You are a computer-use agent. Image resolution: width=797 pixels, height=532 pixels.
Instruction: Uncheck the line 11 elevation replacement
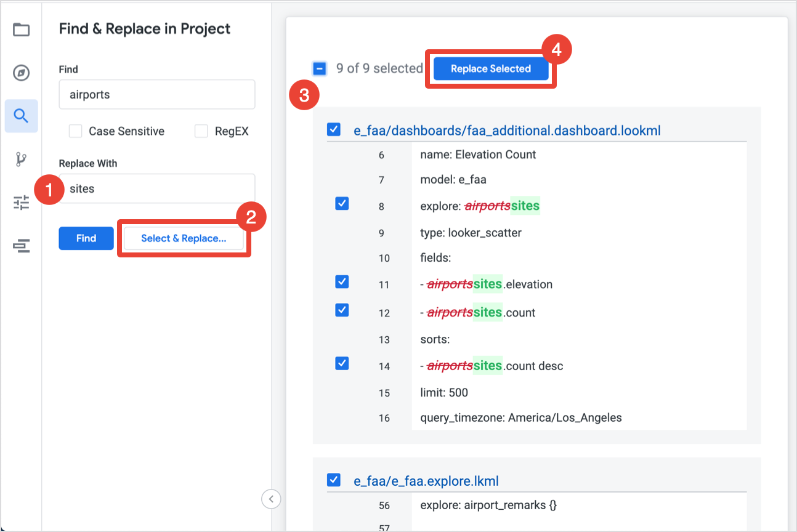click(342, 281)
